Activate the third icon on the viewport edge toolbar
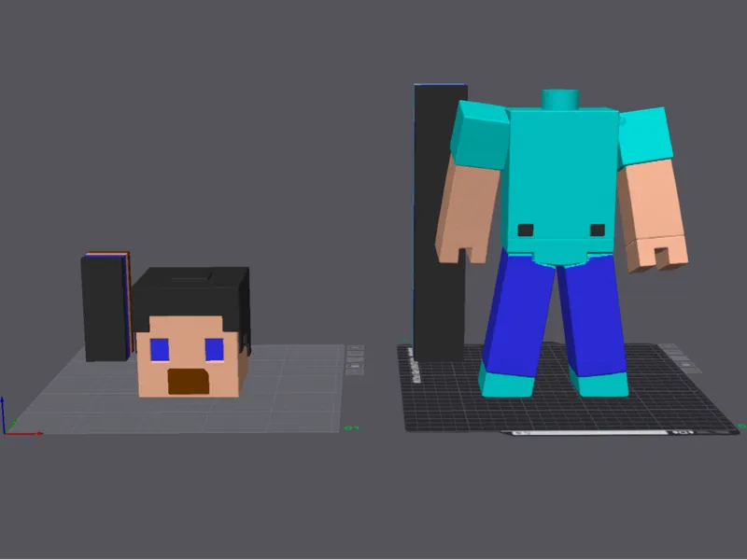The width and height of the screenshot is (747, 560). point(355,359)
